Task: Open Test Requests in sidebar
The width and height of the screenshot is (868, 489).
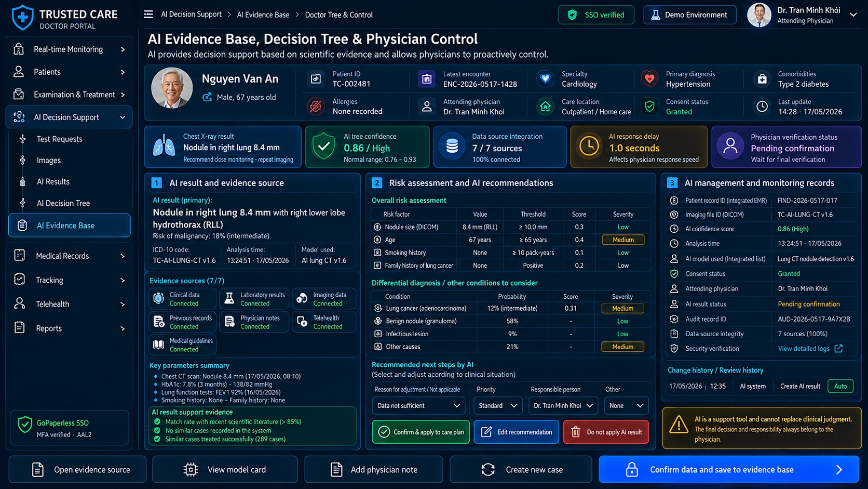Action: click(x=59, y=139)
